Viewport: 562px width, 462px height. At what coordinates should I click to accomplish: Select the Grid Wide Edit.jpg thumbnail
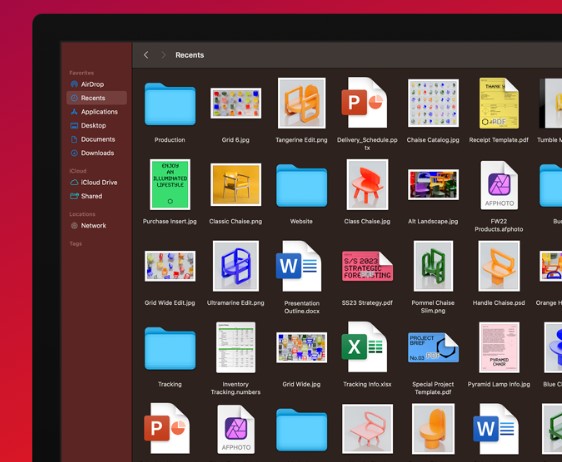pos(170,266)
